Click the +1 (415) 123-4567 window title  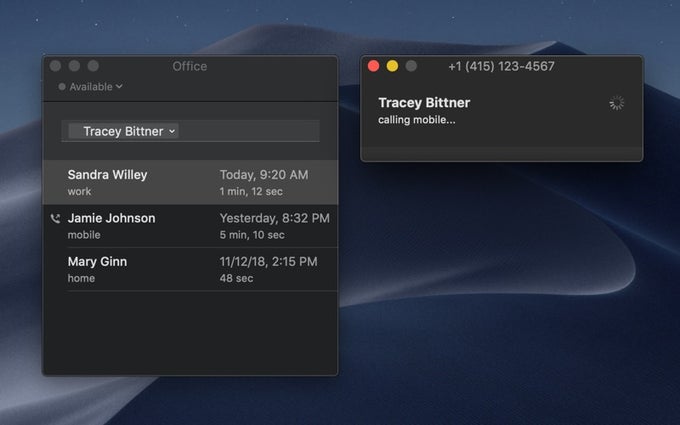pyautogui.click(x=501, y=66)
